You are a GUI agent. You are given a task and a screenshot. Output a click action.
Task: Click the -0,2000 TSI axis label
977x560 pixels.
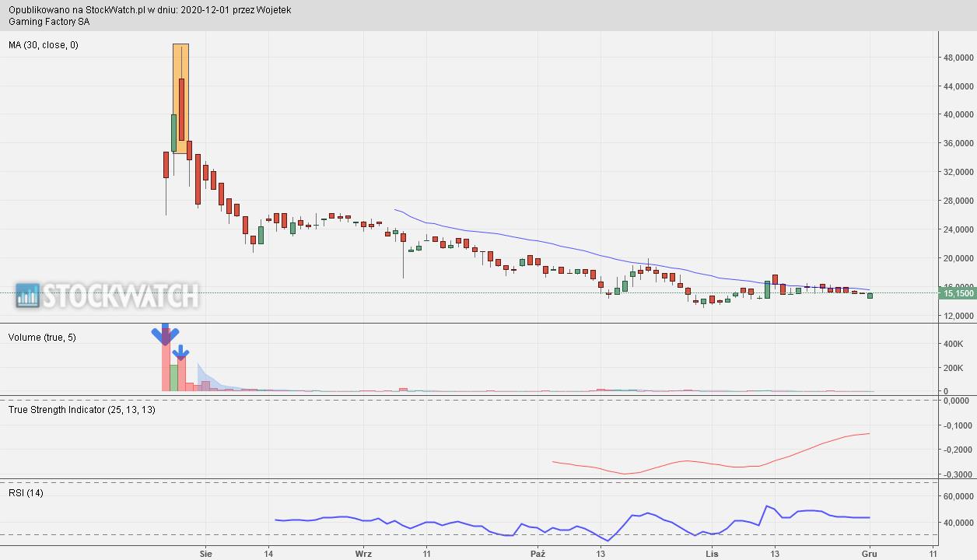(x=958, y=450)
